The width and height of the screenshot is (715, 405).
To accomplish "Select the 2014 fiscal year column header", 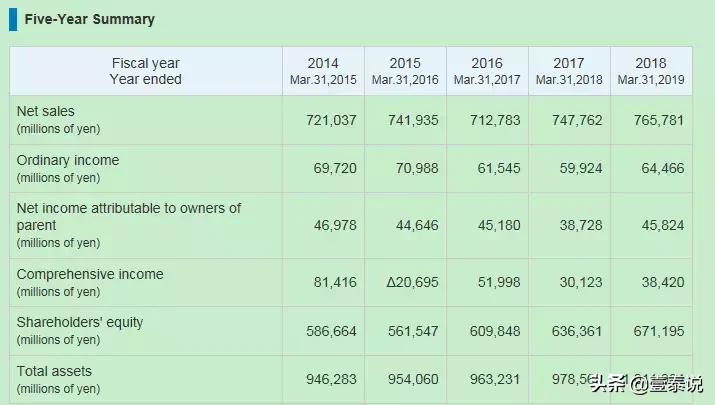I will click(323, 71).
